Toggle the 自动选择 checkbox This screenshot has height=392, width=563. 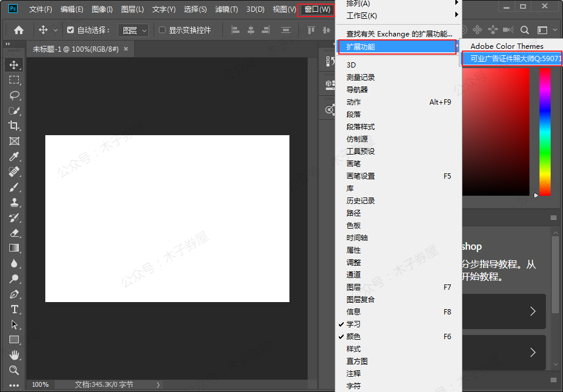click(x=71, y=30)
